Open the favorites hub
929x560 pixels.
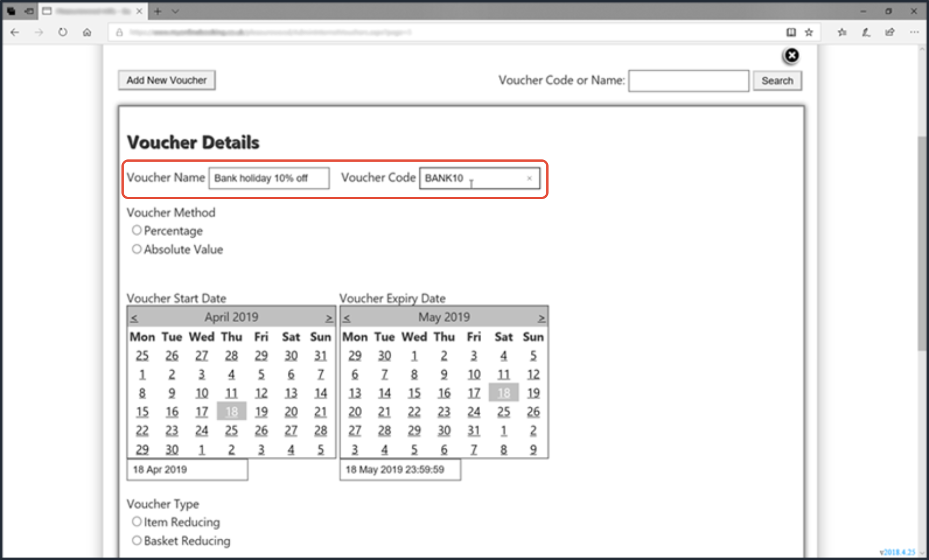point(842,32)
